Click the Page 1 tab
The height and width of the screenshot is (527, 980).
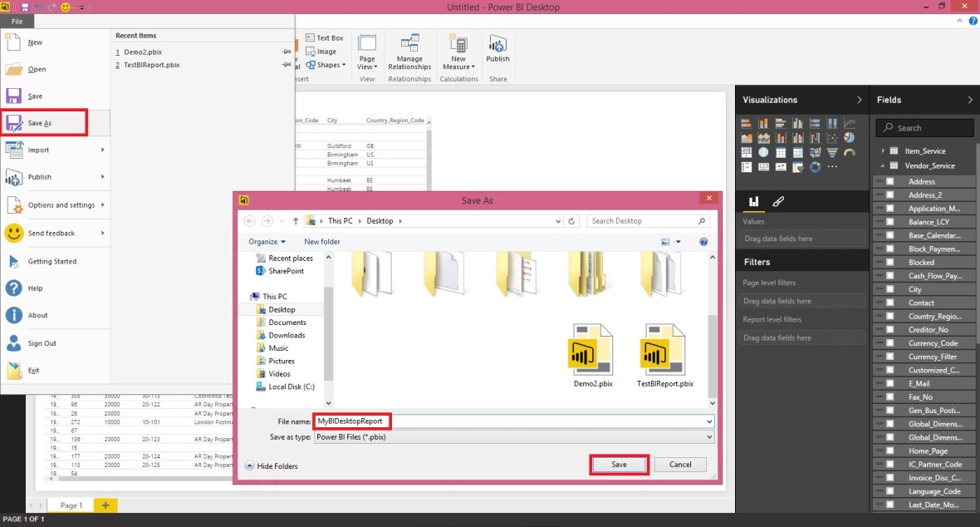click(71, 505)
